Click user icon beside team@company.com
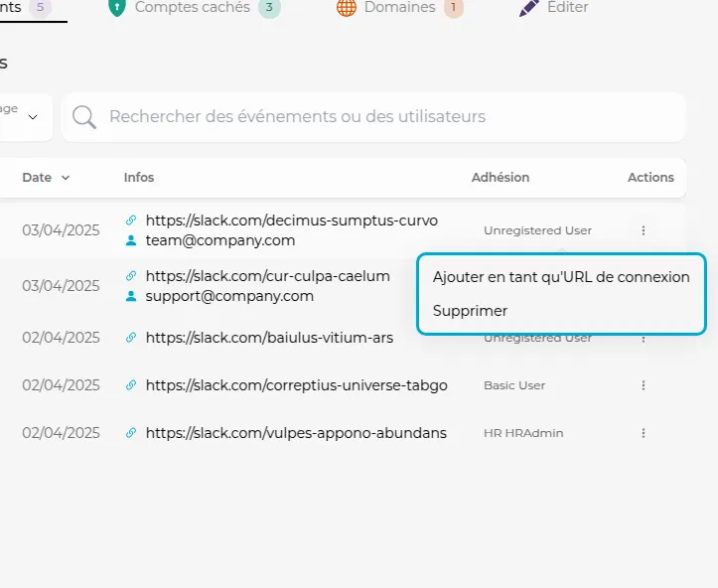The height and width of the screenshot is (588, 718). coord(131,240)
